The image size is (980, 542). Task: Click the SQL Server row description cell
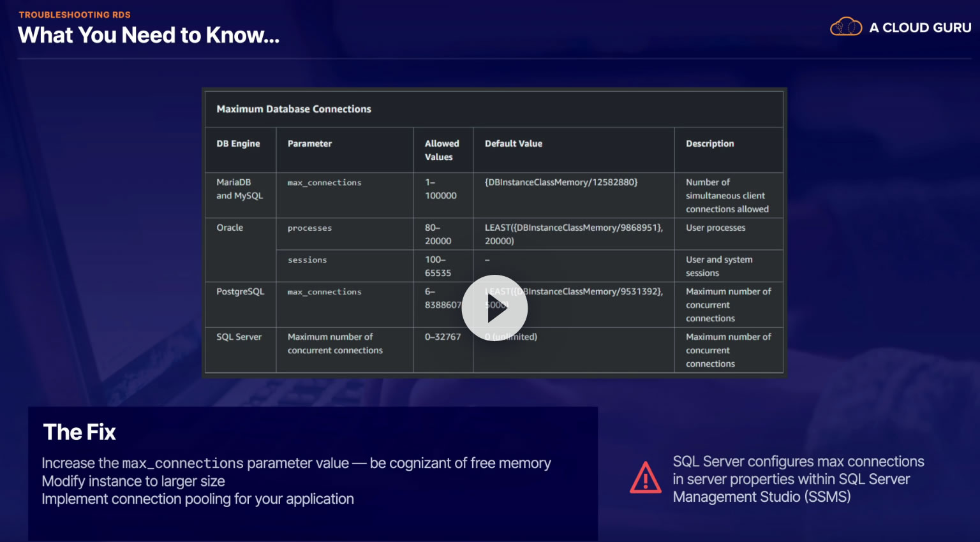tap(729, 350)
